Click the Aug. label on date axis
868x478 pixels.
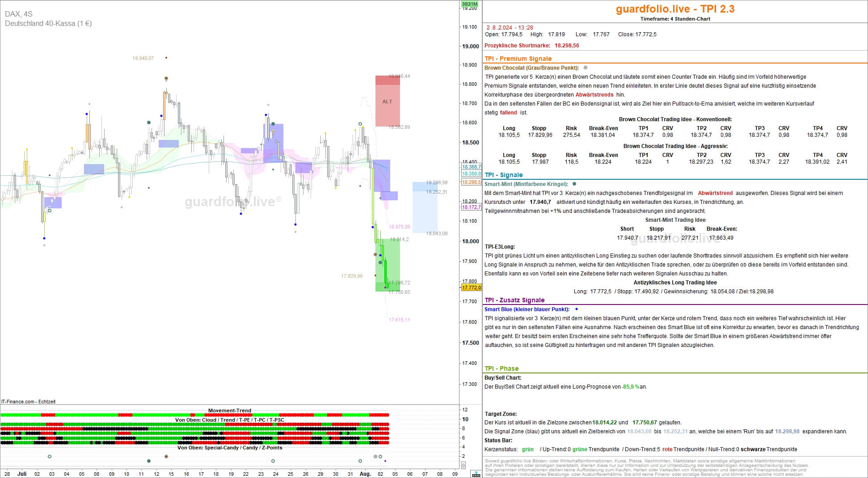pyautogui.click(x=365, y=474)
